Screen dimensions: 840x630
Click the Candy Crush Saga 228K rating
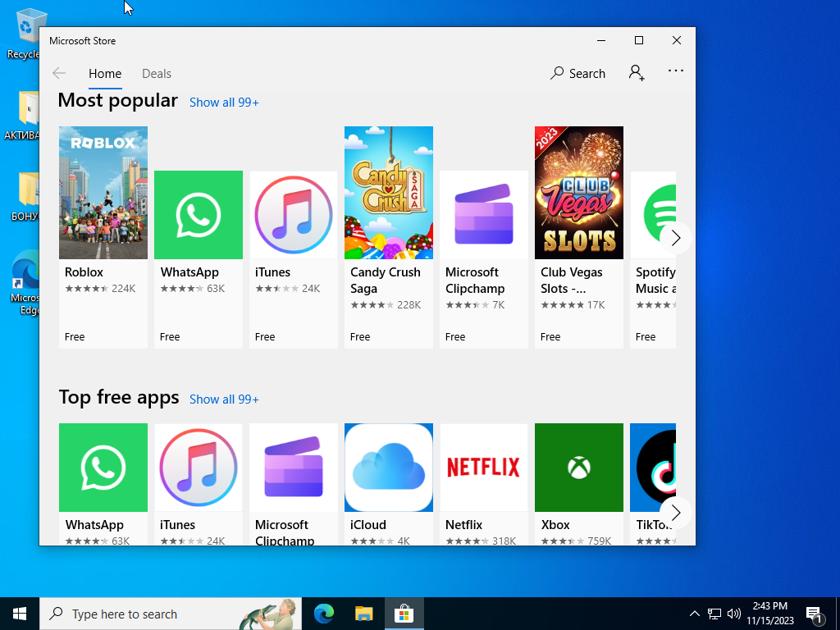click(409, 305)
